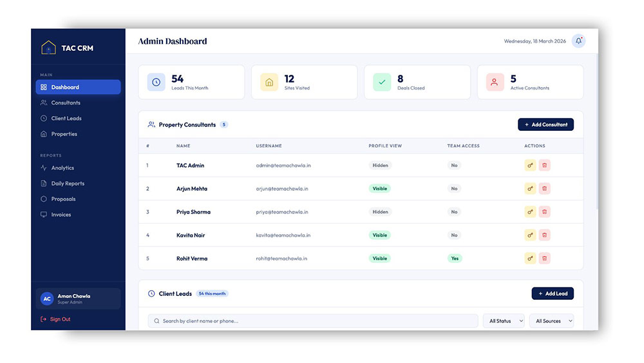Delete Priya Sharma using trash icon
This screenshot has width=644, height=363.
544,212
